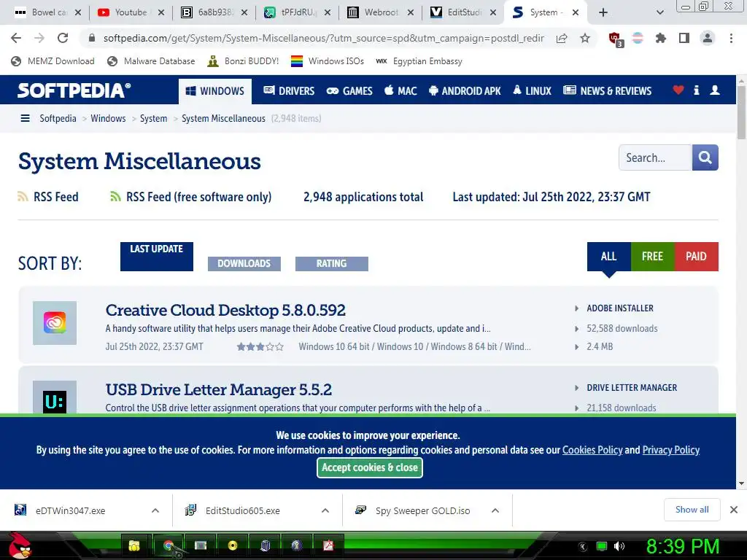Open the GAMES navigation section

[349, 90]
